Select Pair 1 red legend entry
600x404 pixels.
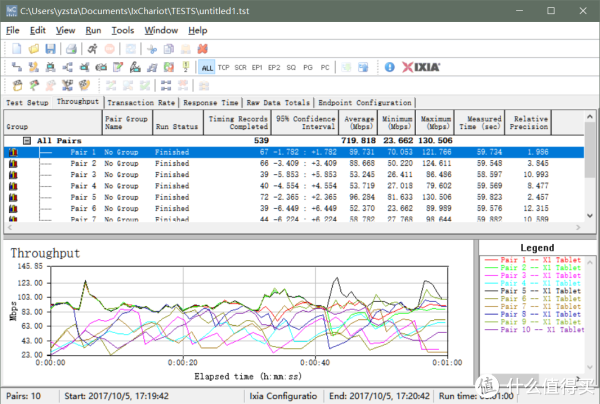533,260
